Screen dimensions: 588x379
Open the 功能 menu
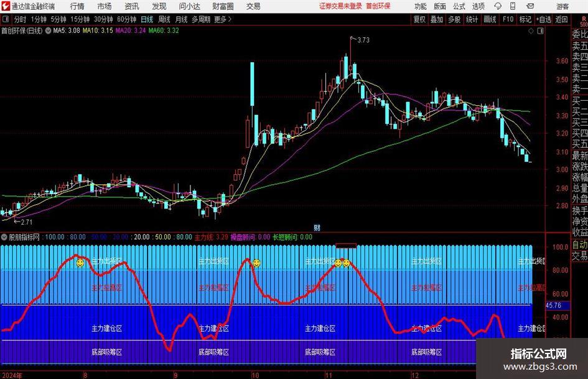(421, 6)
